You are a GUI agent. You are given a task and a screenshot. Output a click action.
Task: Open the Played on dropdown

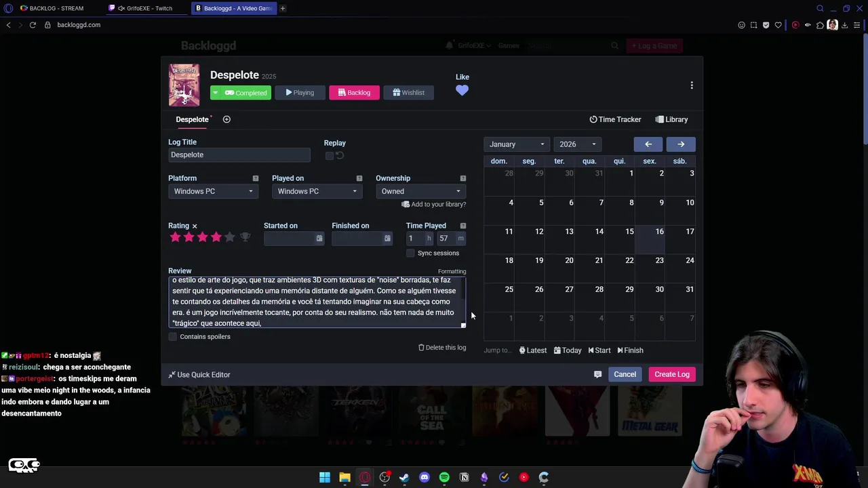pos(317,191)
